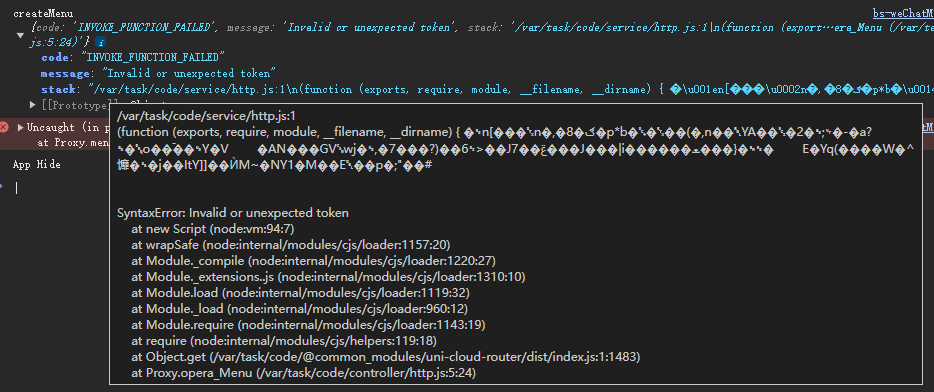Click the blue info icon after object preview

point(101,42)
